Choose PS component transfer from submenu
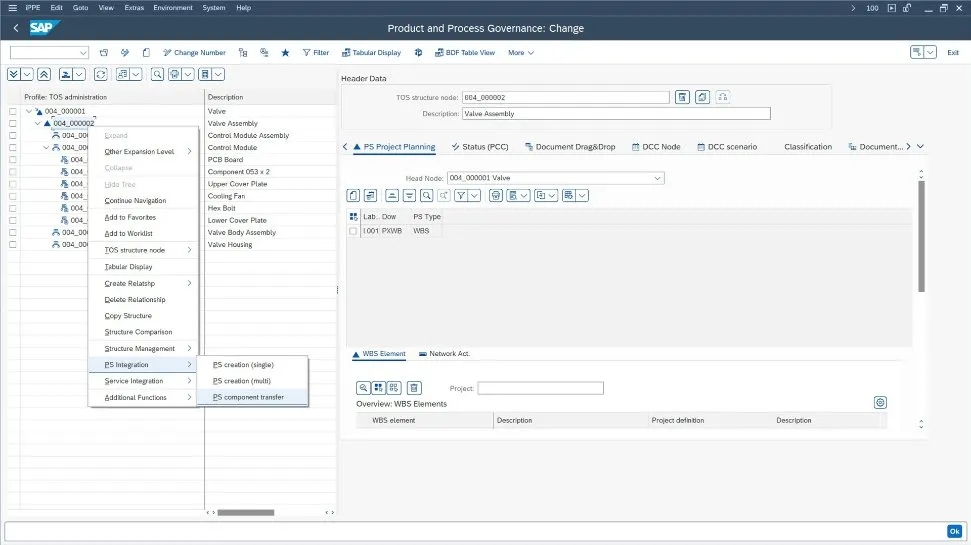971x545 pixels. (249, 397)
